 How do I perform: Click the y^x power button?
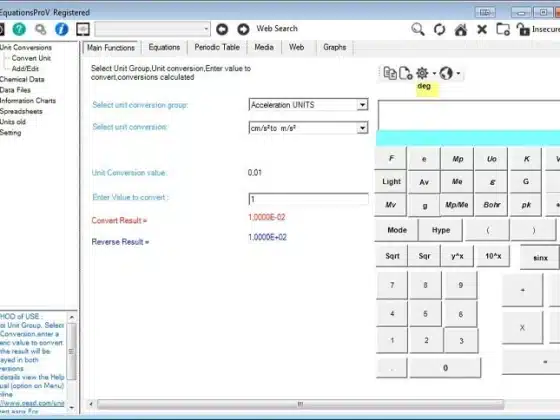[458, 256]
